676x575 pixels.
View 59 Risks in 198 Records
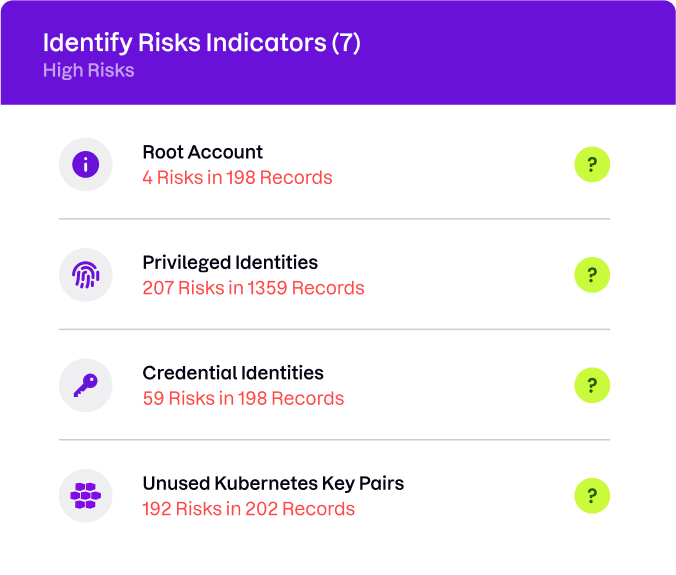pos(243,398)
